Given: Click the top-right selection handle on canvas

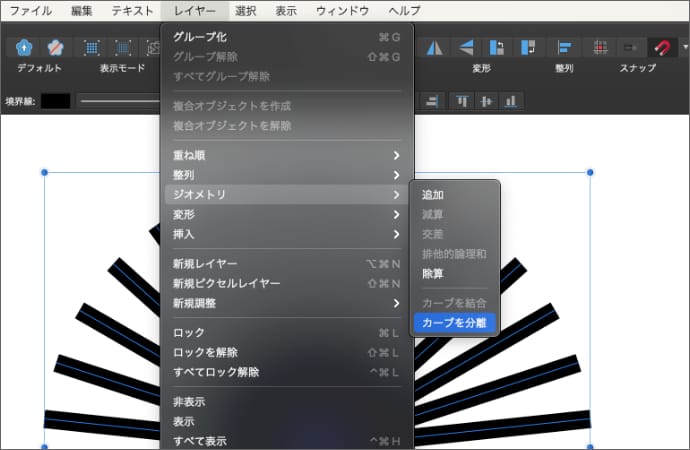Looking at the screenshot, I should coord(590,173).
